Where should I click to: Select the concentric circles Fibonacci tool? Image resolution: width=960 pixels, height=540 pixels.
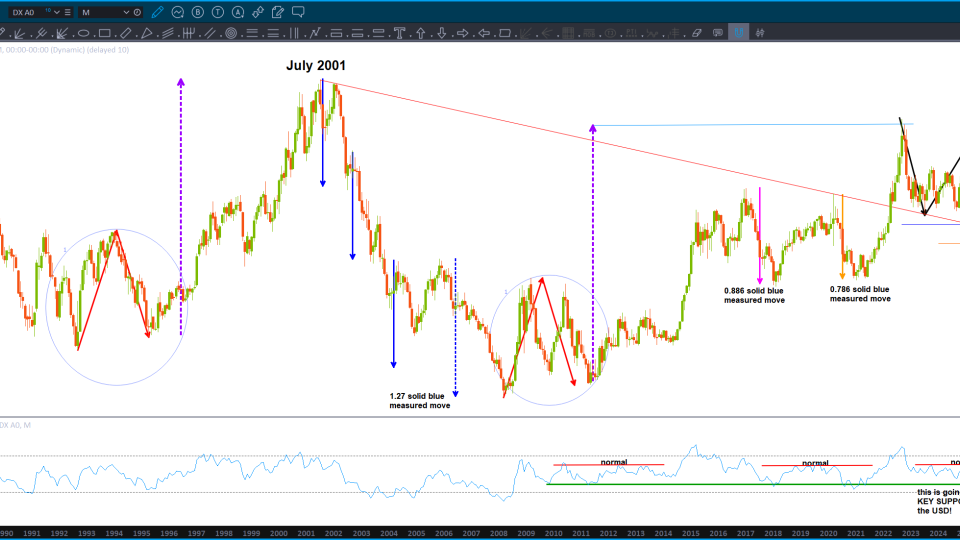pyautogui.click(x=231, y=33)
